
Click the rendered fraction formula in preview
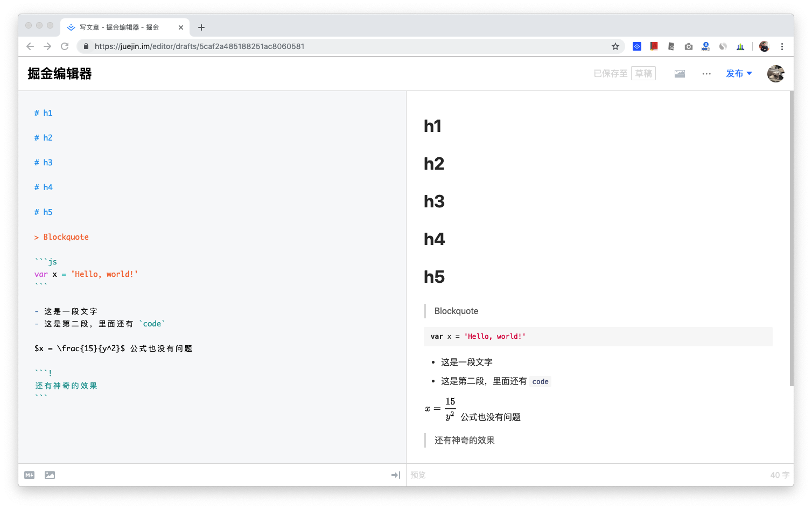(440, 409)
